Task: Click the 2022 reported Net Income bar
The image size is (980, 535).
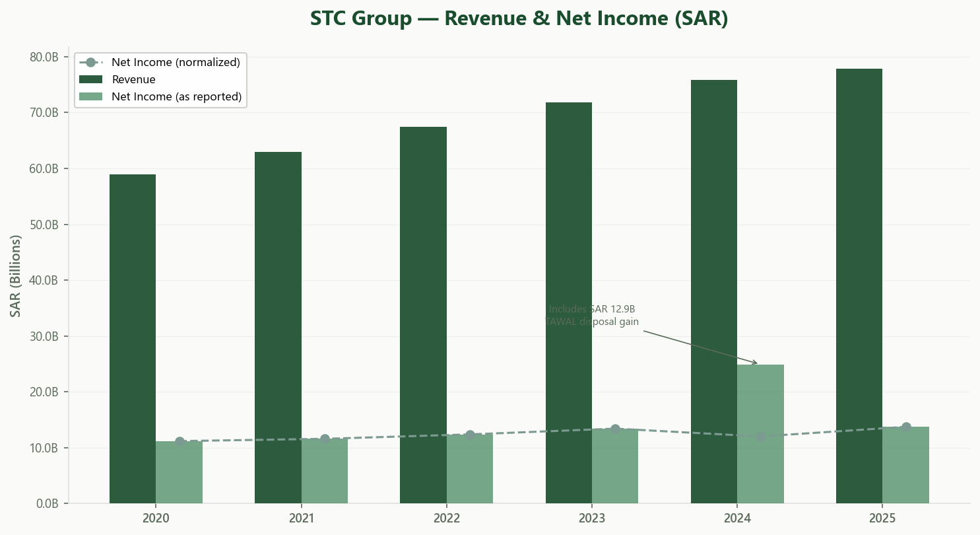Action: click(470, 469)
